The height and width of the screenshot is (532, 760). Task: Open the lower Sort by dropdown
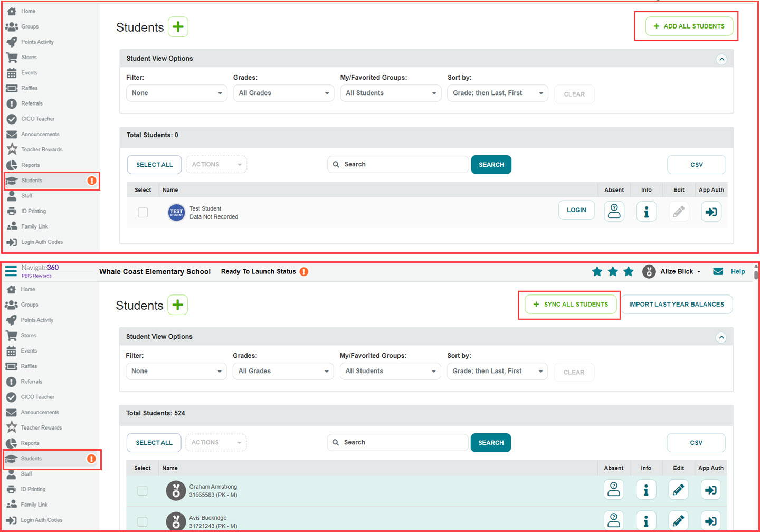(x=497, y=371)
